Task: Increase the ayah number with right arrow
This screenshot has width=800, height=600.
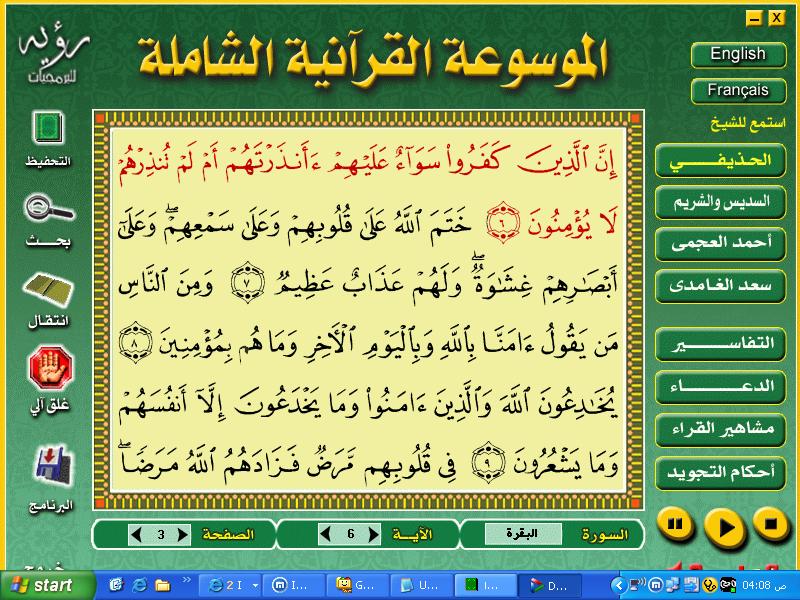Action: [x=373, y=534]
